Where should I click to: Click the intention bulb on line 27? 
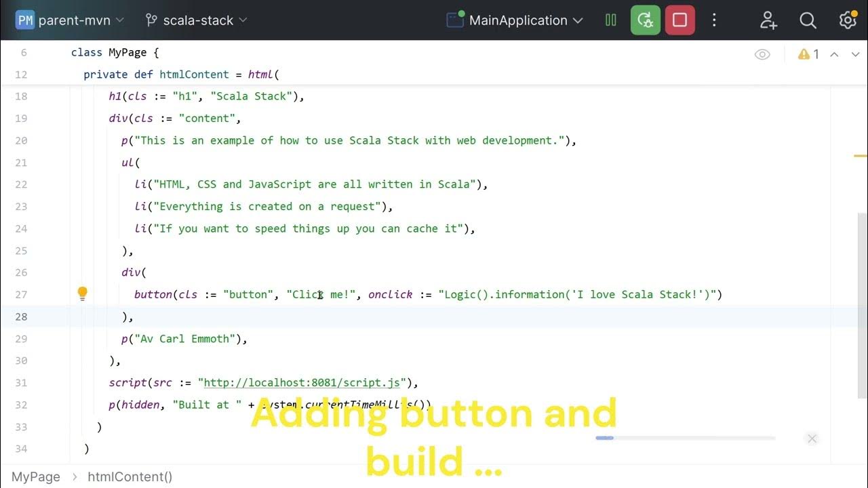pos(82,293)
